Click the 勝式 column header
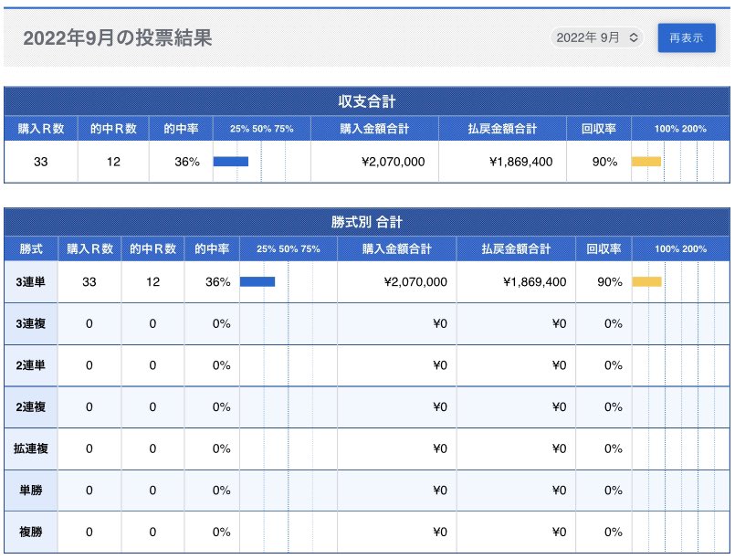This screenshot has height=559, width=756. click(31, 248)
